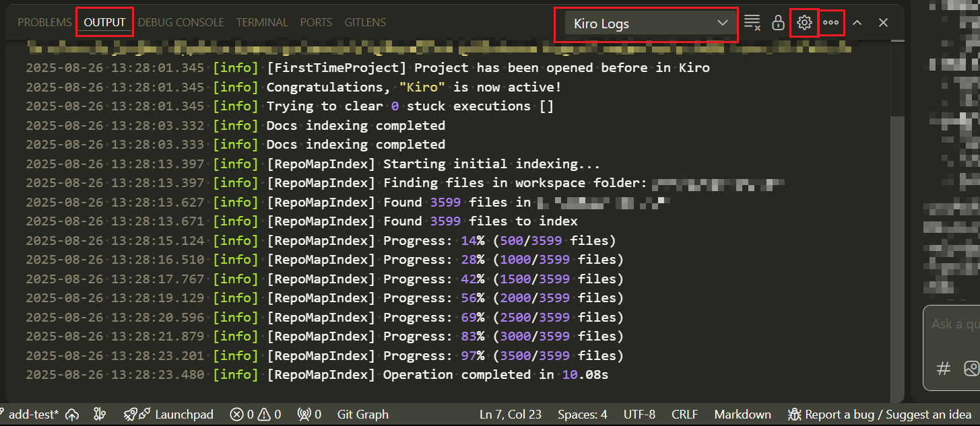The image size is (980, 426).
Task: Open the source control graph icon in status bar
Action: point(100,415)
